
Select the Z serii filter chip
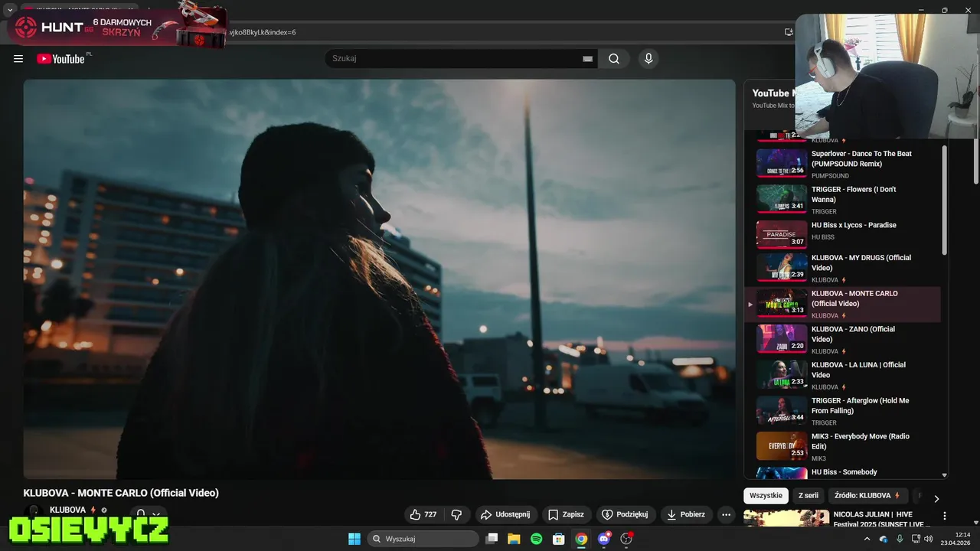pos(808,495)
